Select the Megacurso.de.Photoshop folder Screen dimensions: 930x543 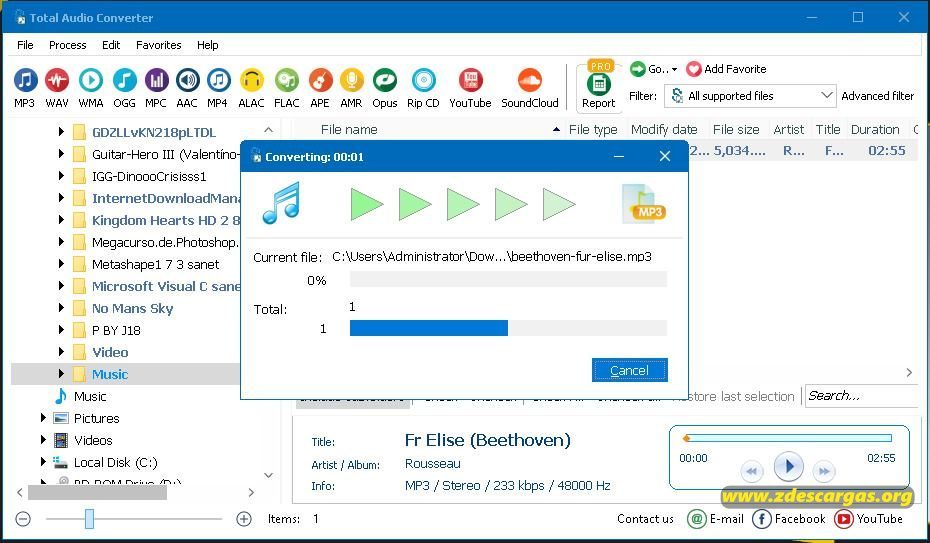tap(156, 242)
